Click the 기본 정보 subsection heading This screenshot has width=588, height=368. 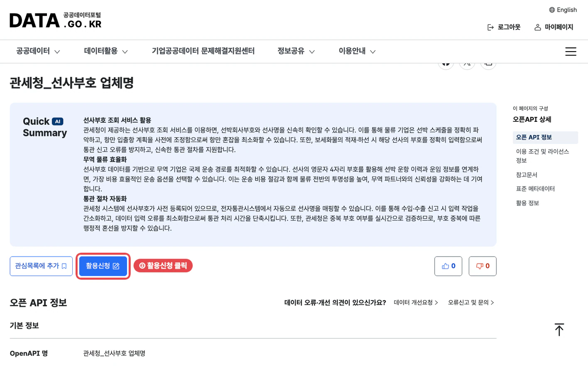tap(24, 326)
